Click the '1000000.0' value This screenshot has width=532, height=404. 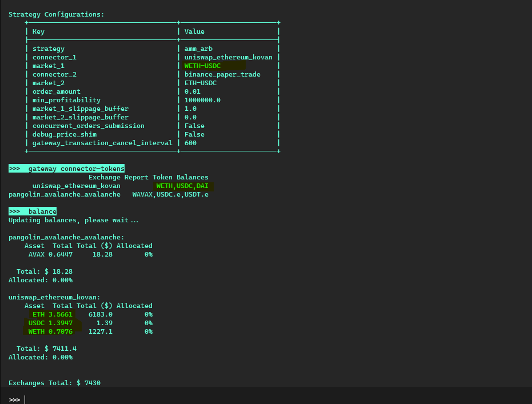click(x=202, y=100)
